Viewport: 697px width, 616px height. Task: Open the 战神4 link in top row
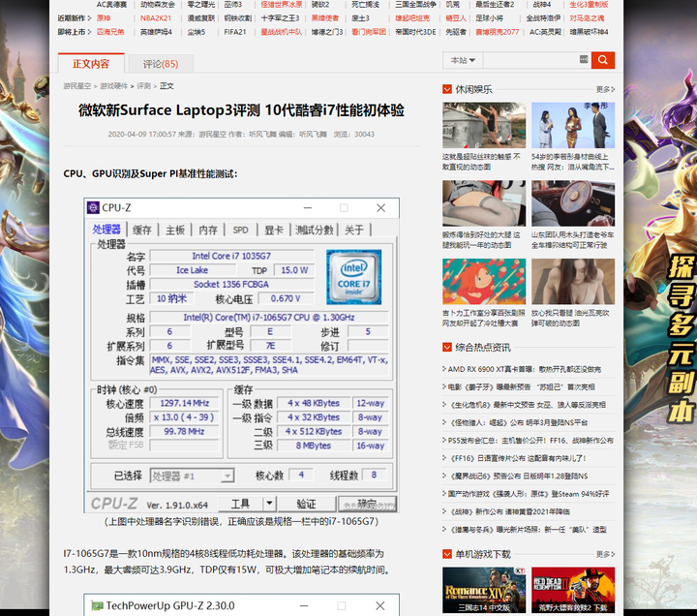pyautogui.click(x=542, y=5)
